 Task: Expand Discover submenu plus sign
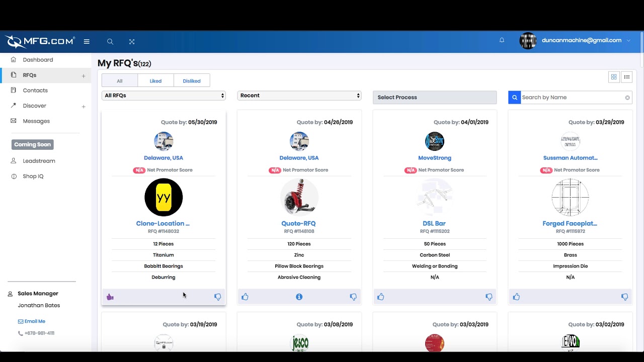click(84, 107)
